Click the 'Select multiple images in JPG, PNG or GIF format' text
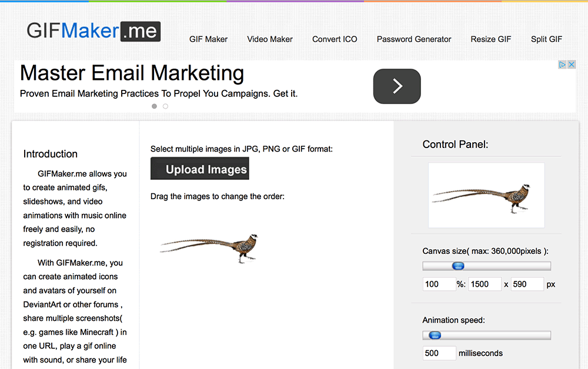 click(x=242, y=149)
